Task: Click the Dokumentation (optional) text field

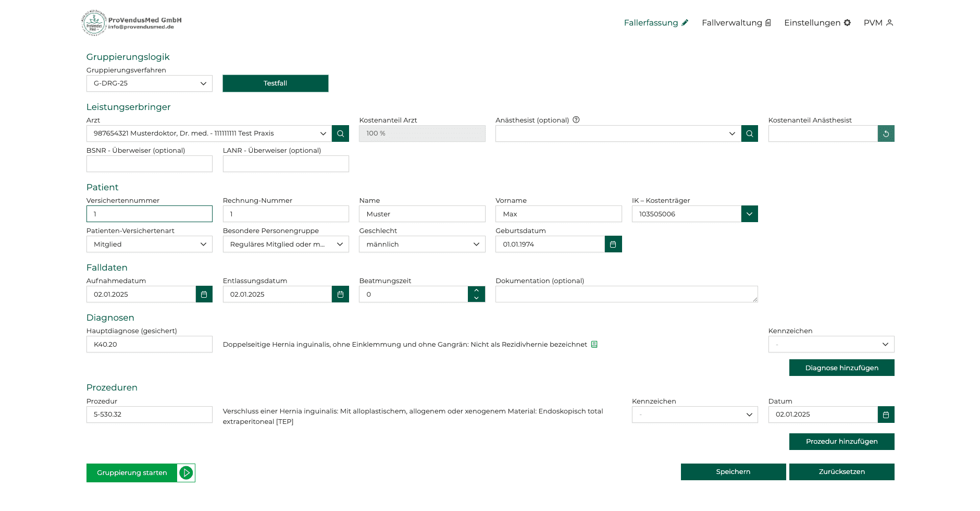Action: tap(626, 294)
